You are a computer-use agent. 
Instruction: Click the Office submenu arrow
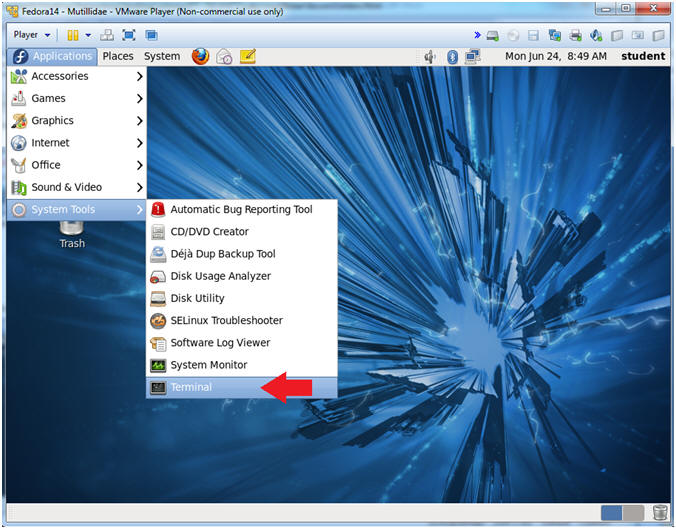tap(139, 166)
